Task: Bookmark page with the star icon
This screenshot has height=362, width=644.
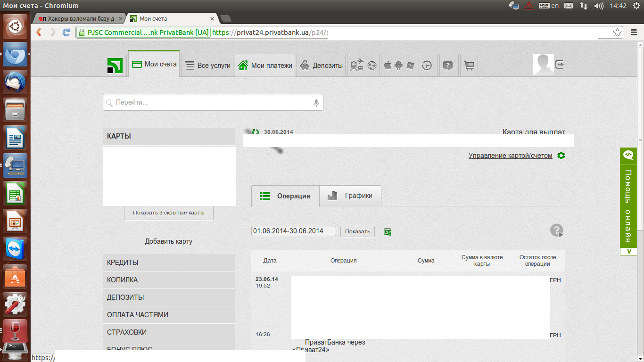Action: (x=618, y=33)
